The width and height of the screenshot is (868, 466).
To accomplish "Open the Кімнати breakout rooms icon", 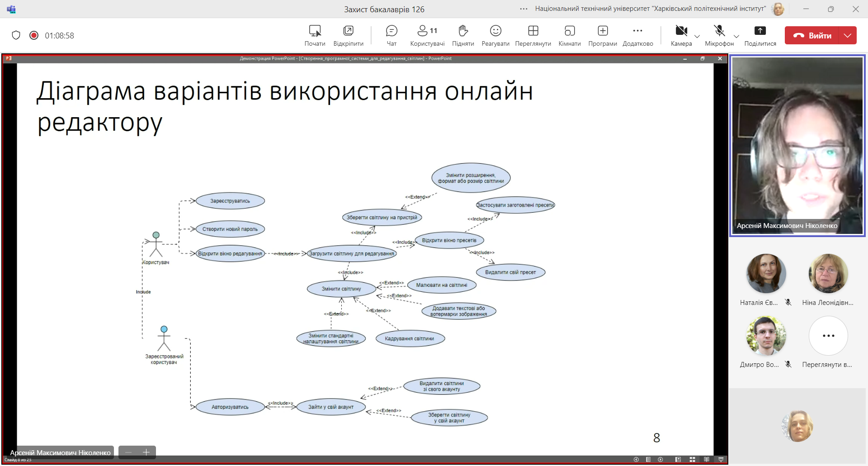I will (x=569, y=31).
